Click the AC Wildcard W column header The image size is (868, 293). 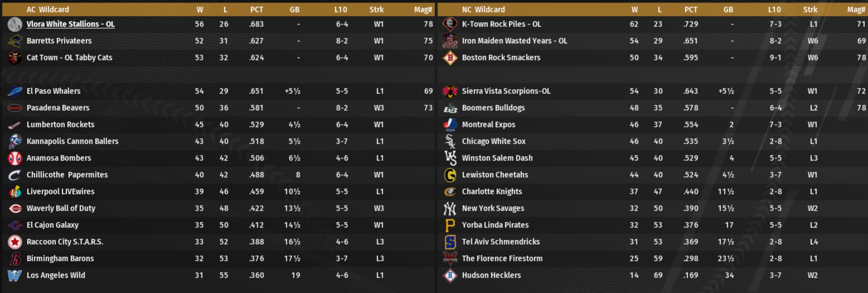(x=199, y=9)
